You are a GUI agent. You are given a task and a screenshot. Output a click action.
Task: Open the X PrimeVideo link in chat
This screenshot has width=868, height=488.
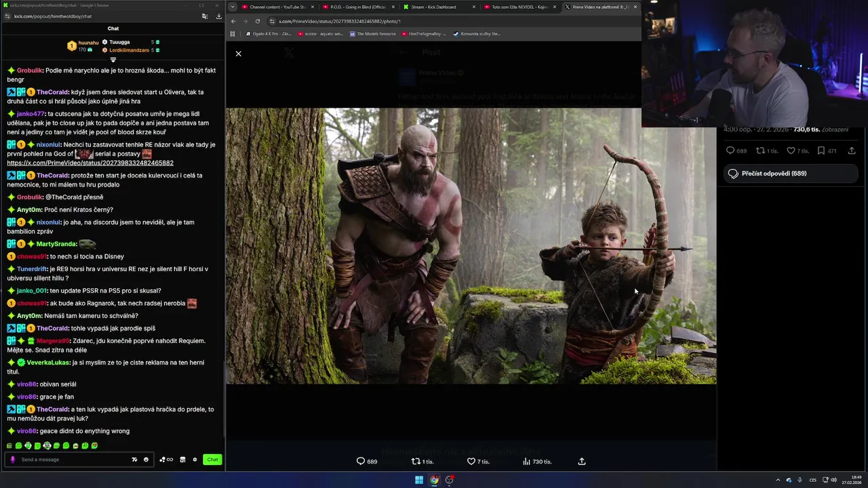[x=90, y=163]
